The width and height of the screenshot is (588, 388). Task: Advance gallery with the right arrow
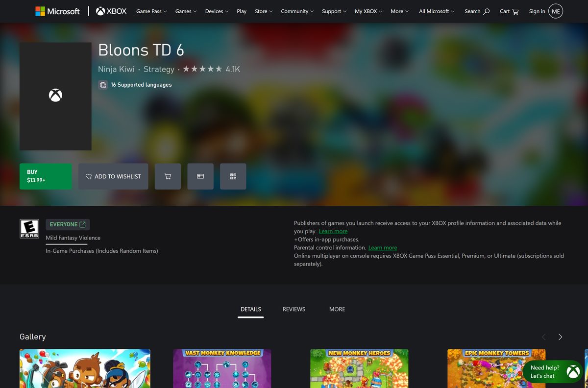click(x=560, y=337)
